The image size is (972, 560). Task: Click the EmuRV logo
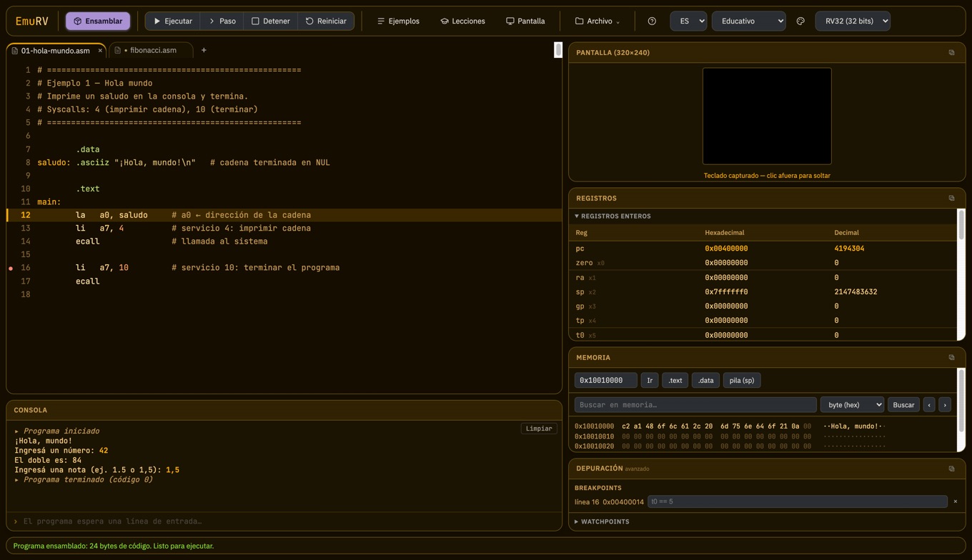pos(32,21)
